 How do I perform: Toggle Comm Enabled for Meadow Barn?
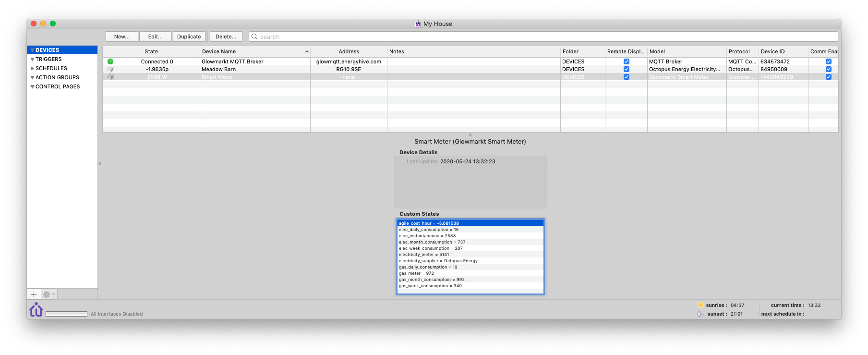point(828,69)
